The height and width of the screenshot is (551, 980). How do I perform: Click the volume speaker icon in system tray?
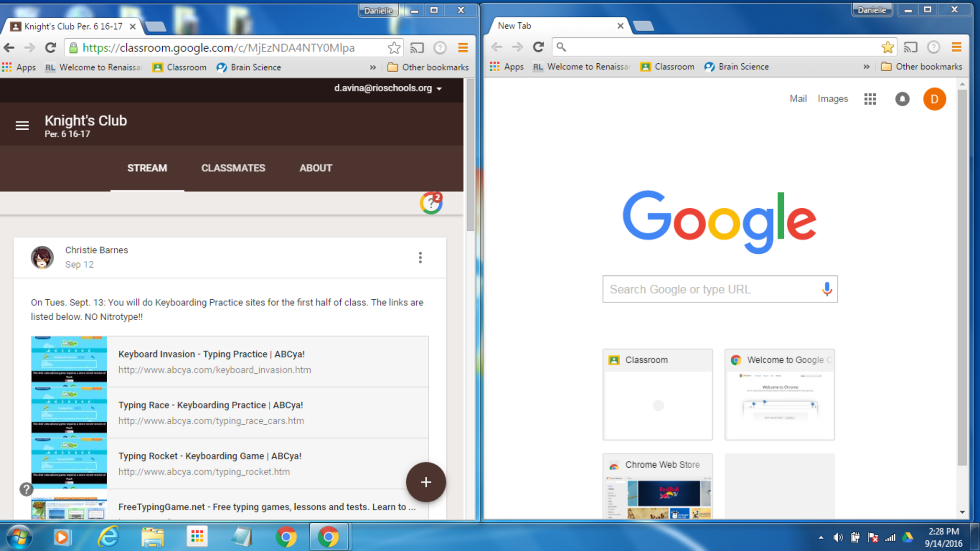pos(837,538)
